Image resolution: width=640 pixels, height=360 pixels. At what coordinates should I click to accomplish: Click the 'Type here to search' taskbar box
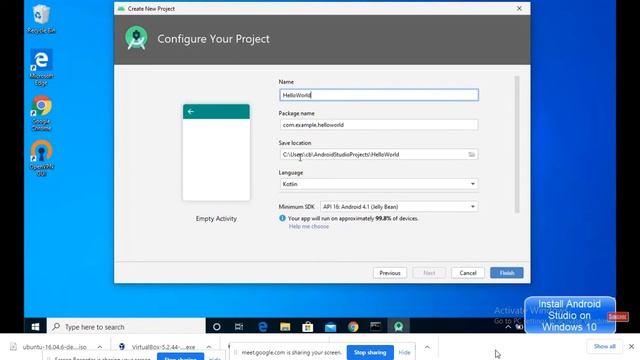[x=126, y=327]
